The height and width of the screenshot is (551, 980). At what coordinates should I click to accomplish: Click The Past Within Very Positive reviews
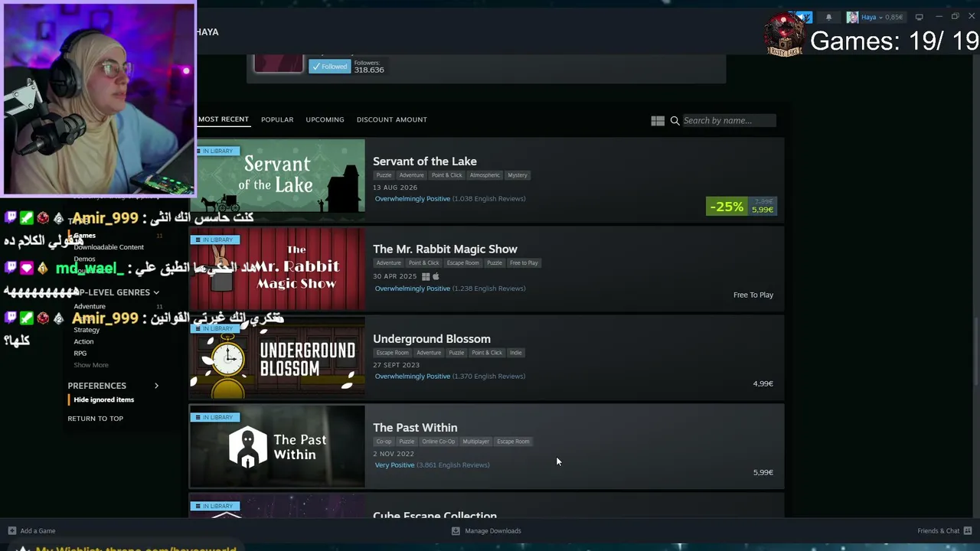(432, 465)
